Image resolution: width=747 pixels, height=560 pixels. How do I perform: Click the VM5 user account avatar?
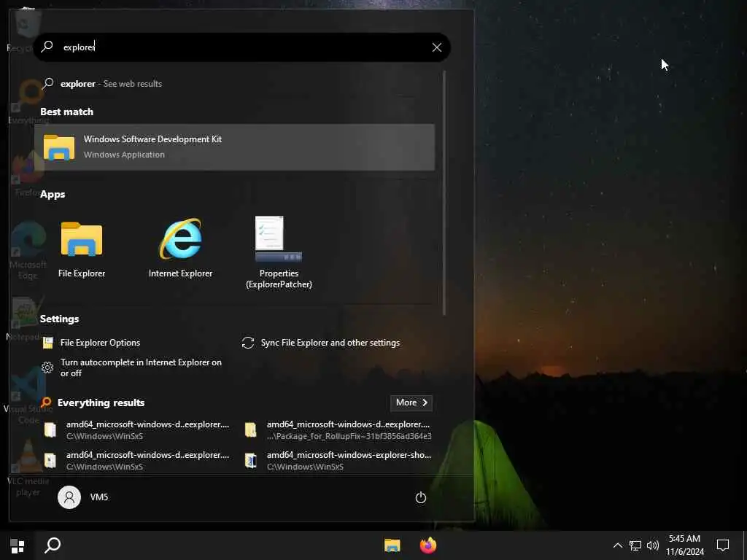[69, 497]
